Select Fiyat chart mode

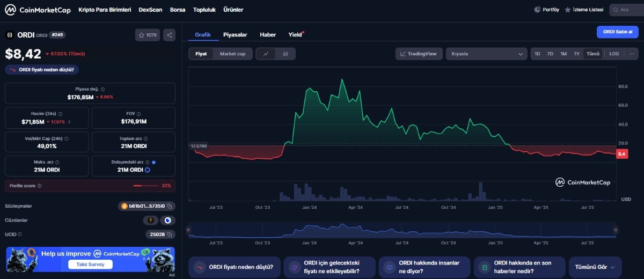[201, 54]
